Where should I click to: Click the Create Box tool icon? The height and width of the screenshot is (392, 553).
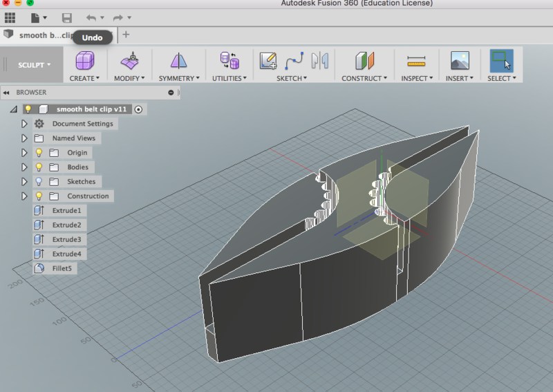click(x=85, y=61)
